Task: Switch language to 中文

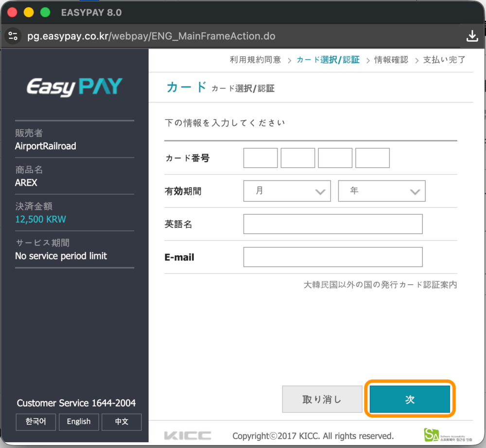Action: tap(121, 422)
